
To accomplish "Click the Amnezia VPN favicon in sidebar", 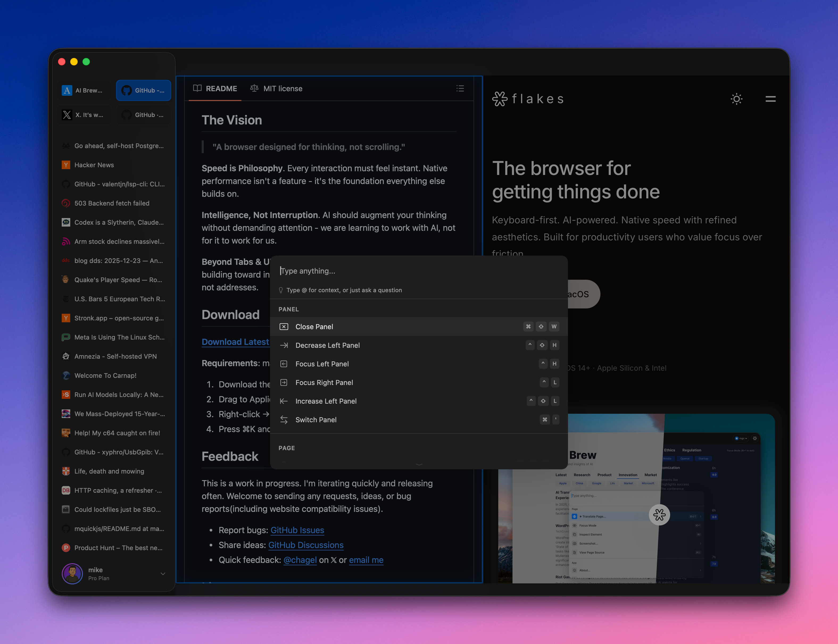I will pyautogui.click(x=66, y=356).
